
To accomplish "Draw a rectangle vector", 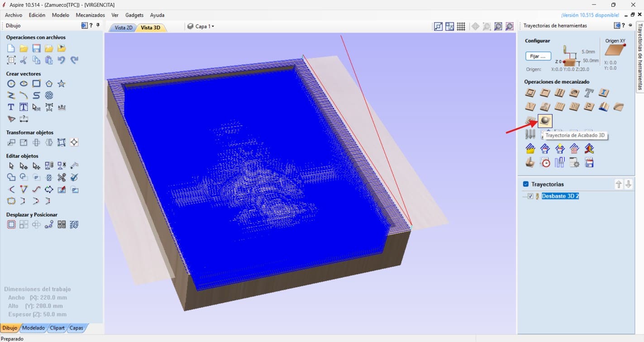I will pos(37,84).
